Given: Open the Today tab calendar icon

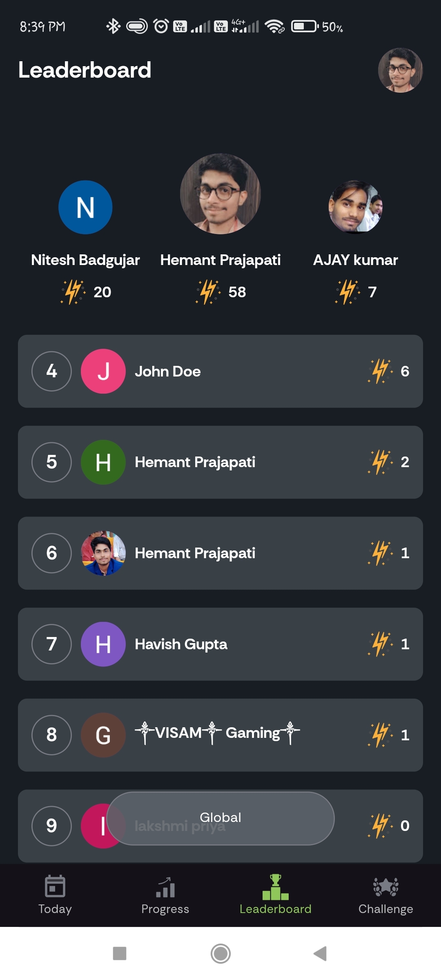Looking at the screenshot, I should point(55,886).
